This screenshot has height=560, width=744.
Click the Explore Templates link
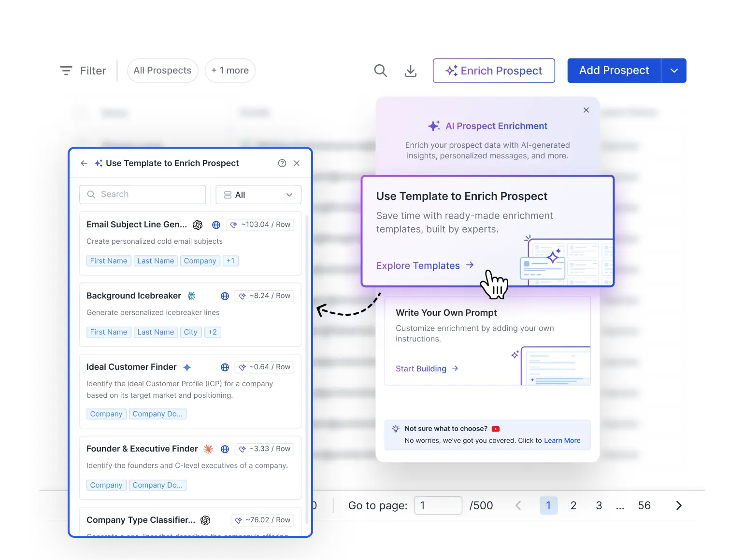click(x=418, y=266)
